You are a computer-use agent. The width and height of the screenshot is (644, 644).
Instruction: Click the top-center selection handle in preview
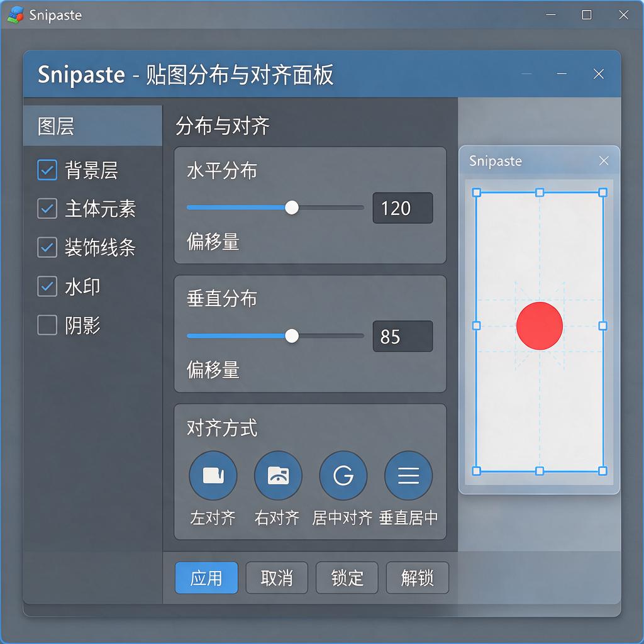coord(540,192)
